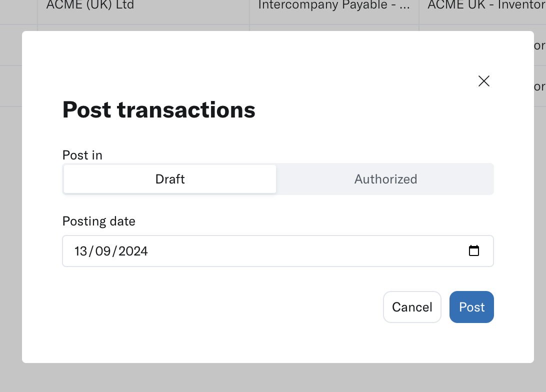Click the dimmed backdrop below the dialog

(x=273, y=378)
